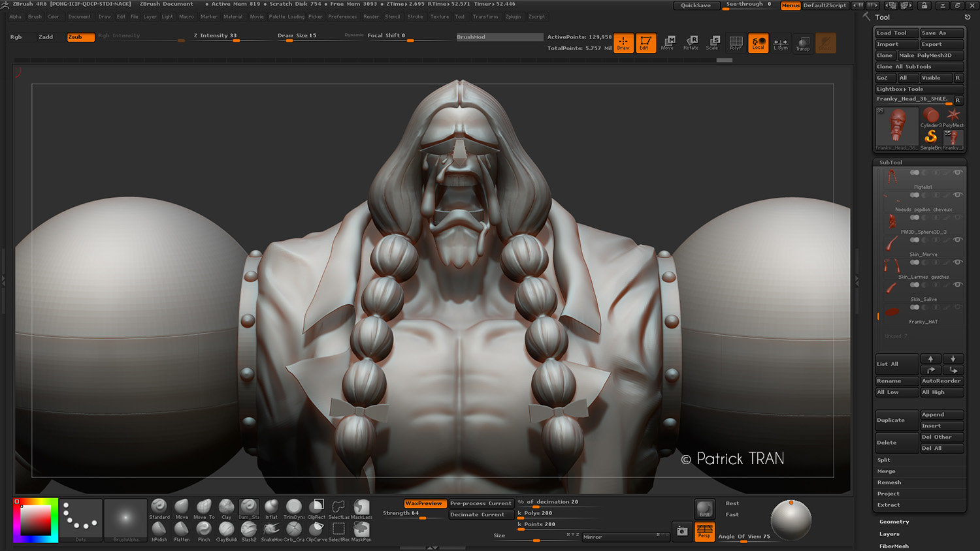Enable Zadd sculpting mode
Screen dimensions: 980x551
click(46, 37)
